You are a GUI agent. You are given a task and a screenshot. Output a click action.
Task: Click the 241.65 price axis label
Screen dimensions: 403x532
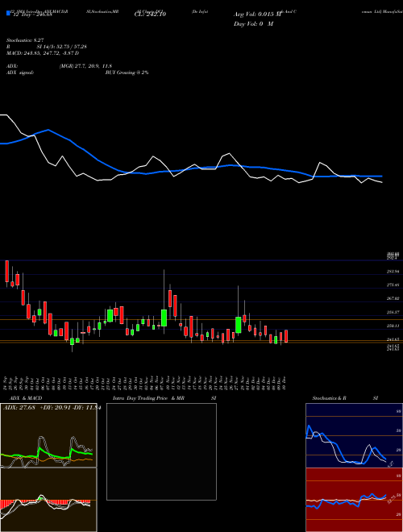(x=393, y=339)
